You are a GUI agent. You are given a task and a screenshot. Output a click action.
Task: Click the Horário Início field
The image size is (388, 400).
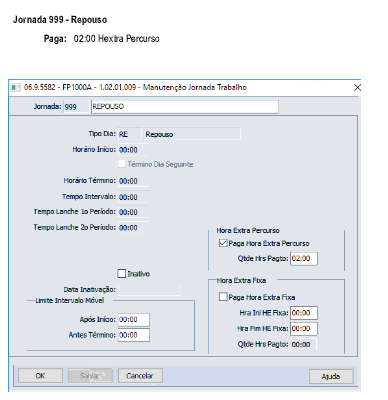point(134,150)
